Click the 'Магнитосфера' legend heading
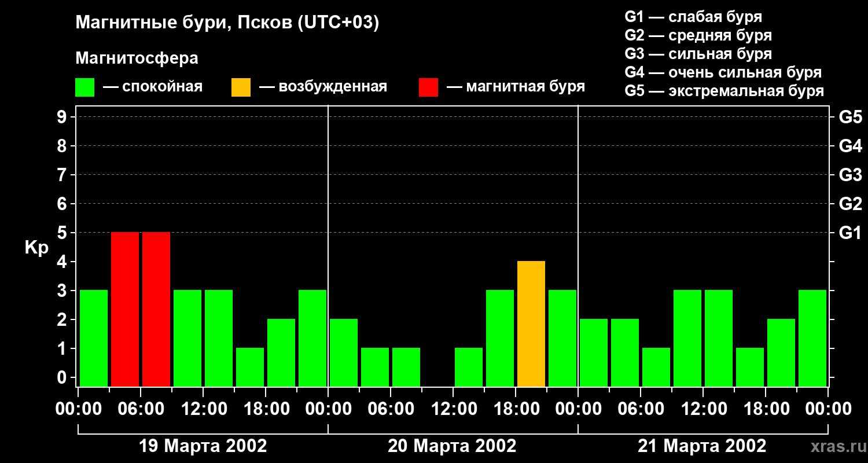This screenshot has width=868, height=463. pyautogui.click(x=137, y=58)
